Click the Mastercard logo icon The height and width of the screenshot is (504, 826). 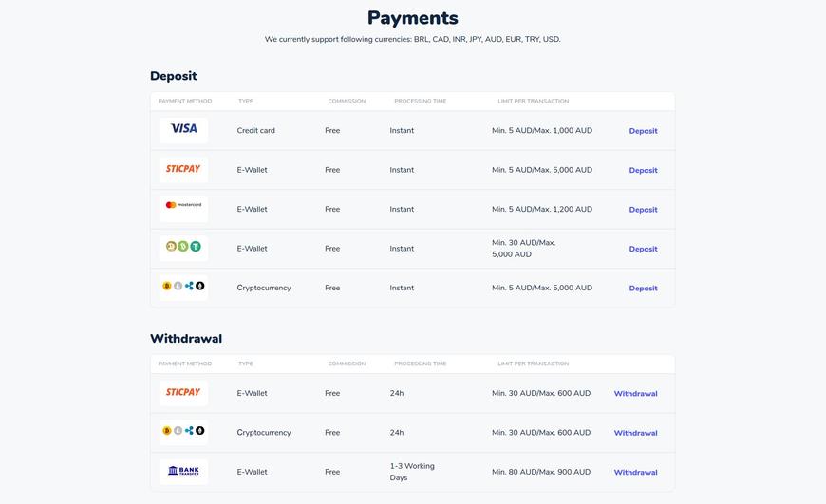(x=183, y=209)
